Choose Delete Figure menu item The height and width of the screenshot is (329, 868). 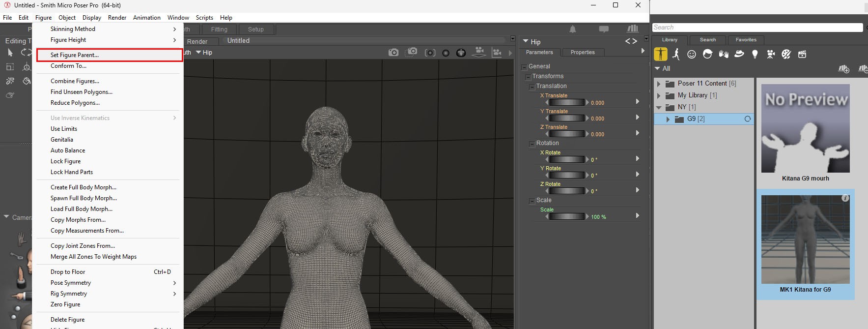[x=67, y=320]
